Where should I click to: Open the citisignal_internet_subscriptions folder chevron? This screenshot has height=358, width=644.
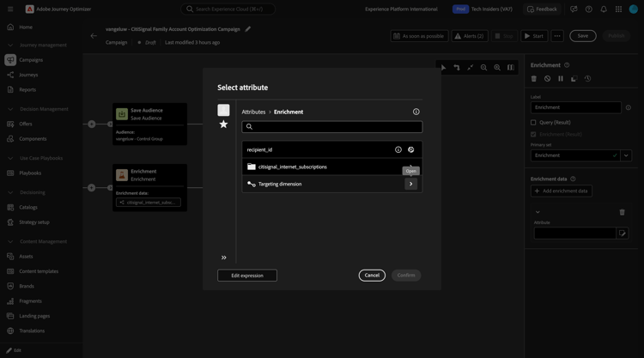pyautogui.click(x=410, y=167)
